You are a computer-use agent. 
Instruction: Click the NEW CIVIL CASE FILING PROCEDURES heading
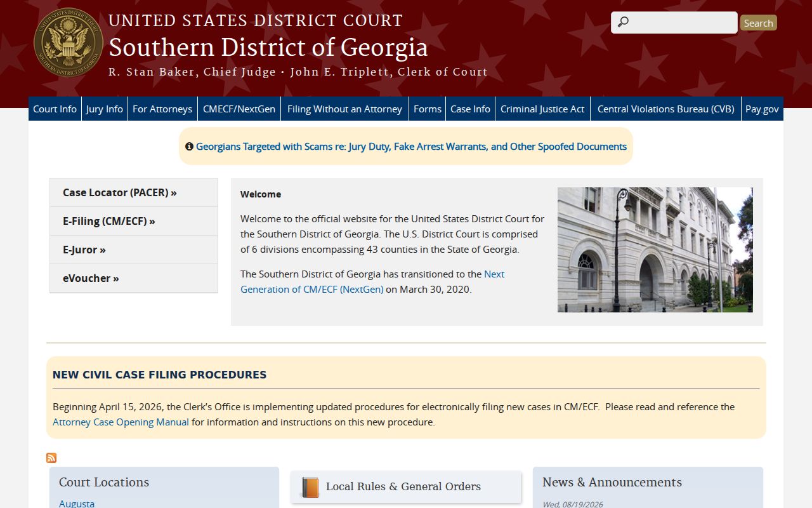[159, 375]
